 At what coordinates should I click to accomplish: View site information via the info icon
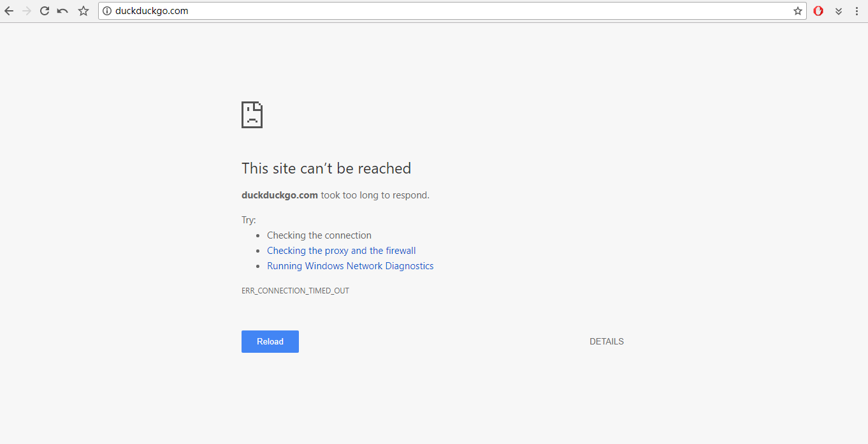pos(107,11)
